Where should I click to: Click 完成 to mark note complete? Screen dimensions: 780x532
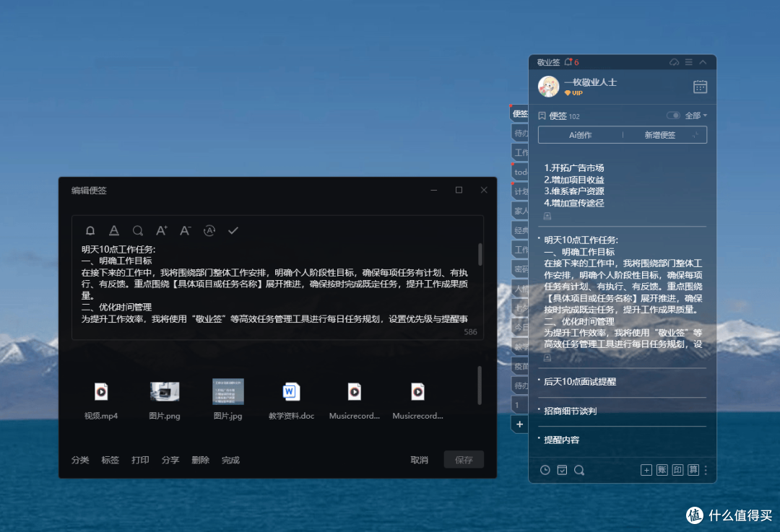(x=230, y=460)
